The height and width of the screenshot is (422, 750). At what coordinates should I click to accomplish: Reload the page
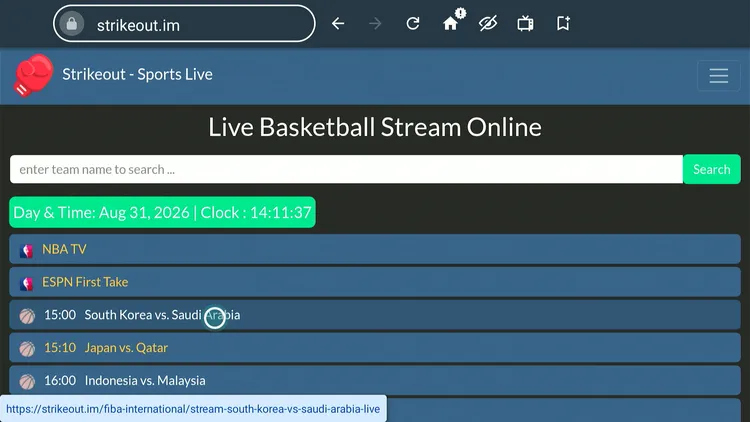tap(413, 23)
